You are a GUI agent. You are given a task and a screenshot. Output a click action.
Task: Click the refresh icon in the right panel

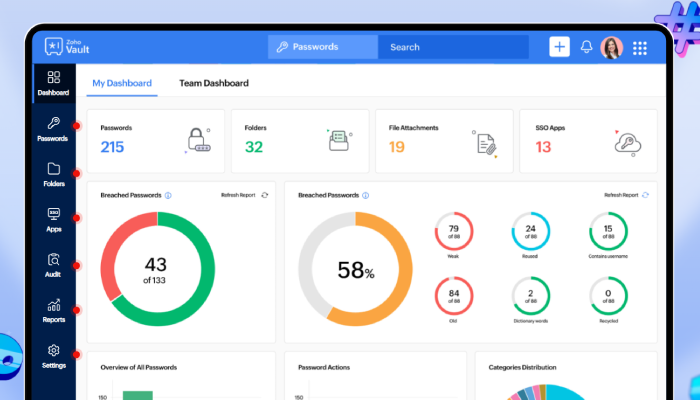click(646, 195)
